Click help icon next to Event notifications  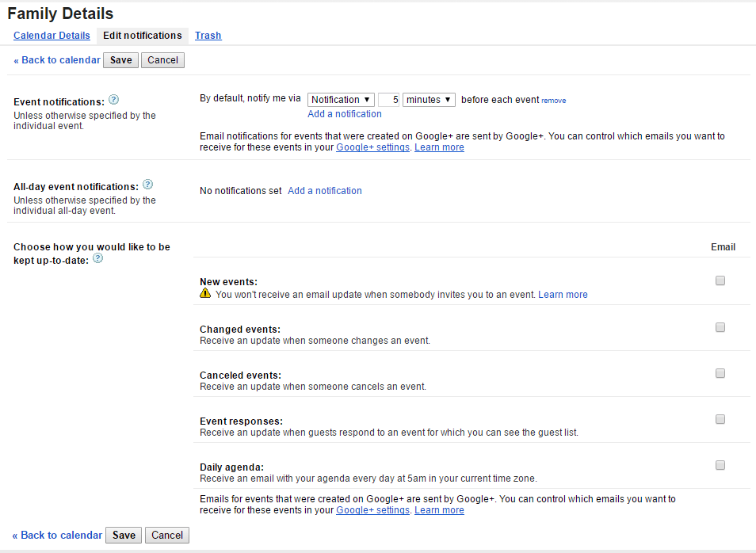pyautogui.click(x=114, y=100)
